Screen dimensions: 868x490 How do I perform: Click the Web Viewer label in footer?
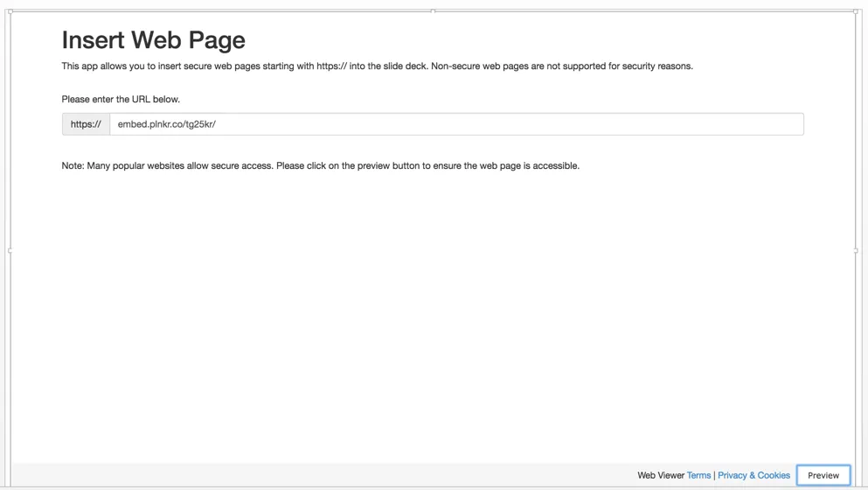pyautogui.click(x=661, y=475)
